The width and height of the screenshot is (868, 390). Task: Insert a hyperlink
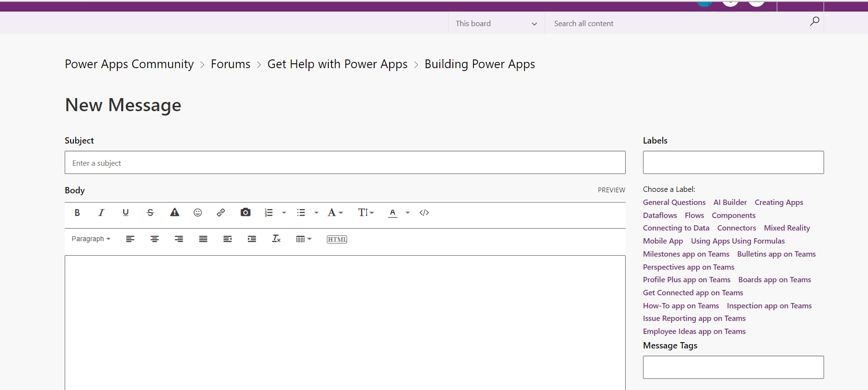(x=221, y=213)
